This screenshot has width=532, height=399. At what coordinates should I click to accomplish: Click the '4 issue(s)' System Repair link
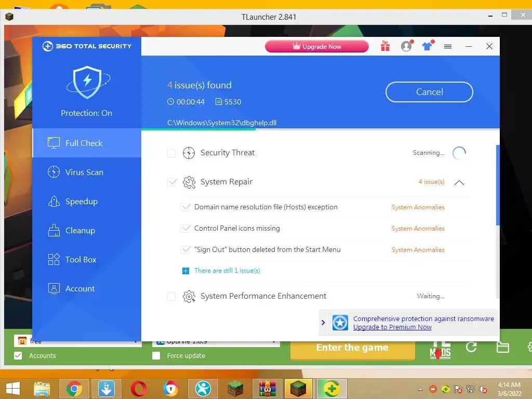[431, 182]
